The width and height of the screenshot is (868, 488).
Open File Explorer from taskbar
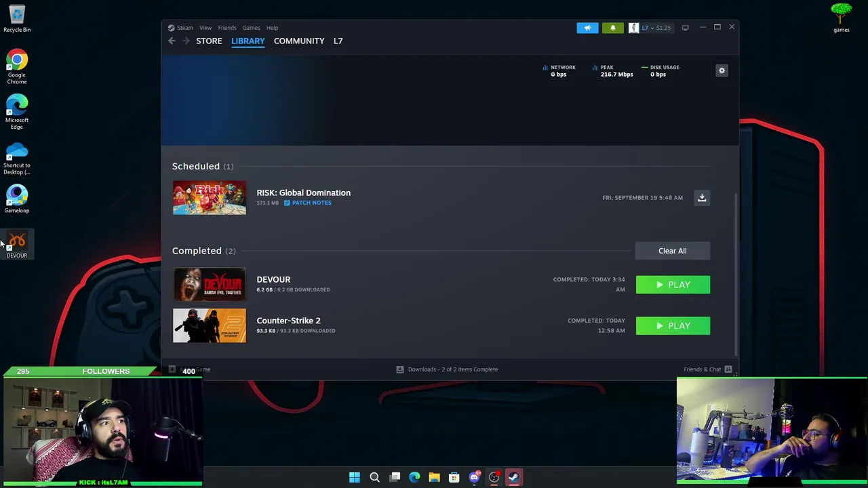[434, 477]
